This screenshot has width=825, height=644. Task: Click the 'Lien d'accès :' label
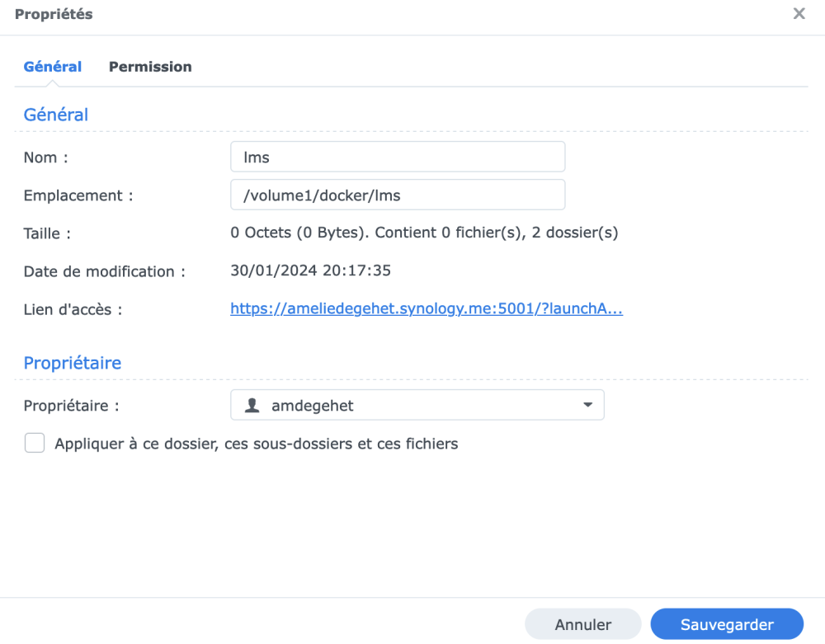[x=73, y=310]
